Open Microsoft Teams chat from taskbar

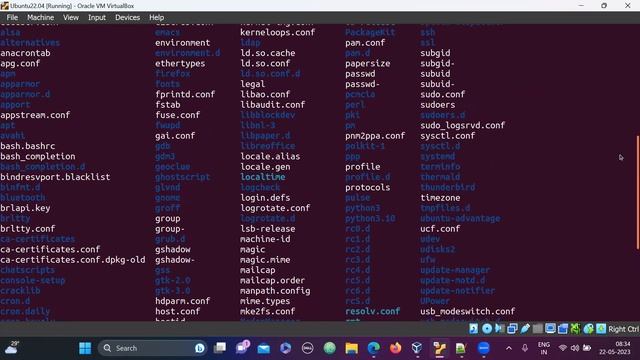click(242, 348)
